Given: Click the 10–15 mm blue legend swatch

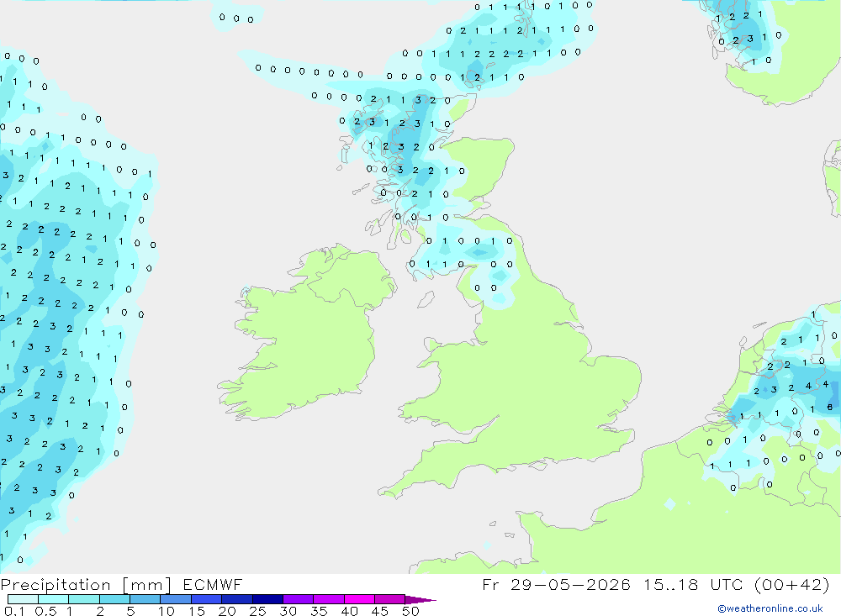Looking at the screenshot, I should tap(176, 599).
